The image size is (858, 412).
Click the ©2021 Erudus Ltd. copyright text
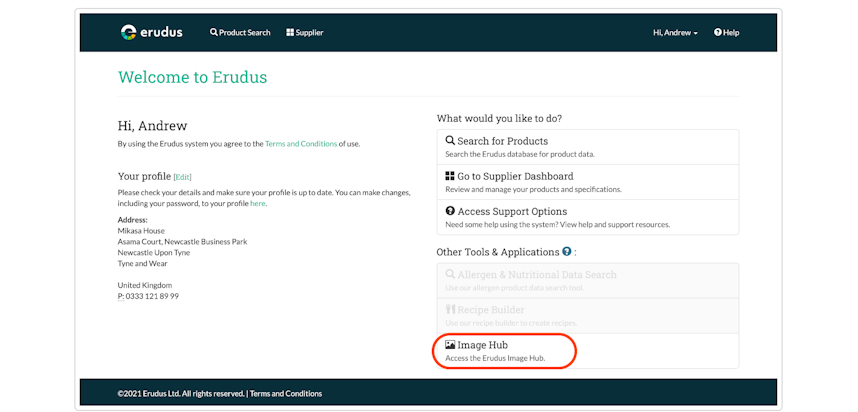181,393
